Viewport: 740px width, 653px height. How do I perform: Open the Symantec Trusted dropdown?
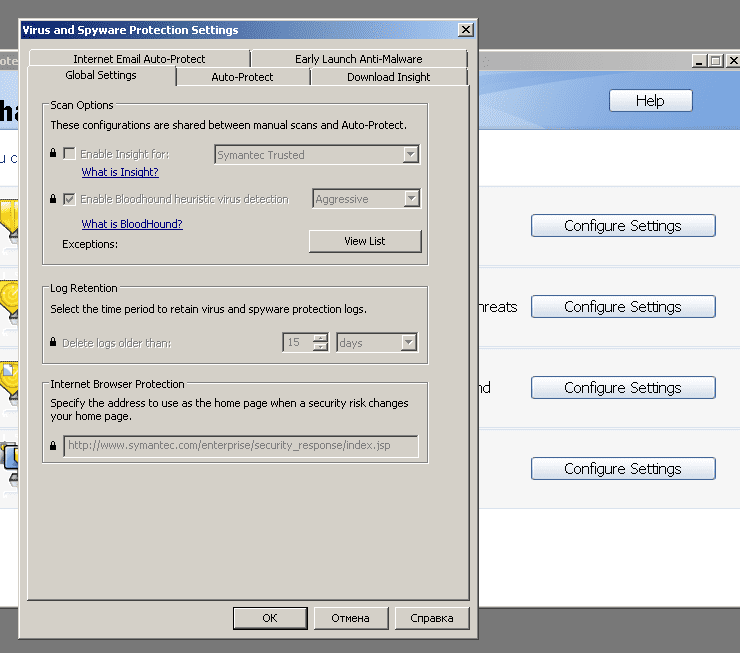tap(410, 155)
